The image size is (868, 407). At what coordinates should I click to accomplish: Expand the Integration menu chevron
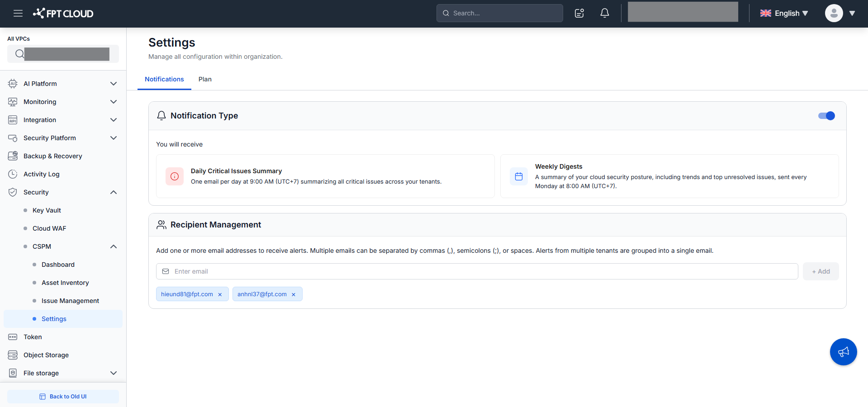coord(114,120)
